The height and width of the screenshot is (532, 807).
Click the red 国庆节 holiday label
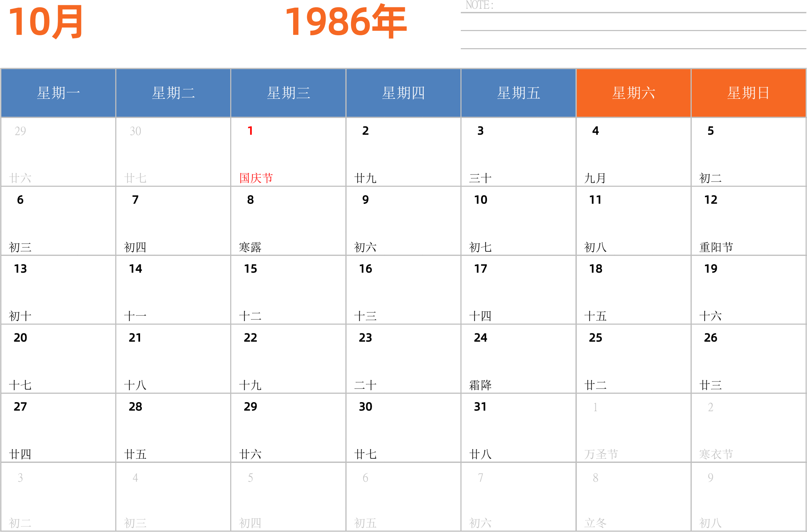tap(256, 178)
